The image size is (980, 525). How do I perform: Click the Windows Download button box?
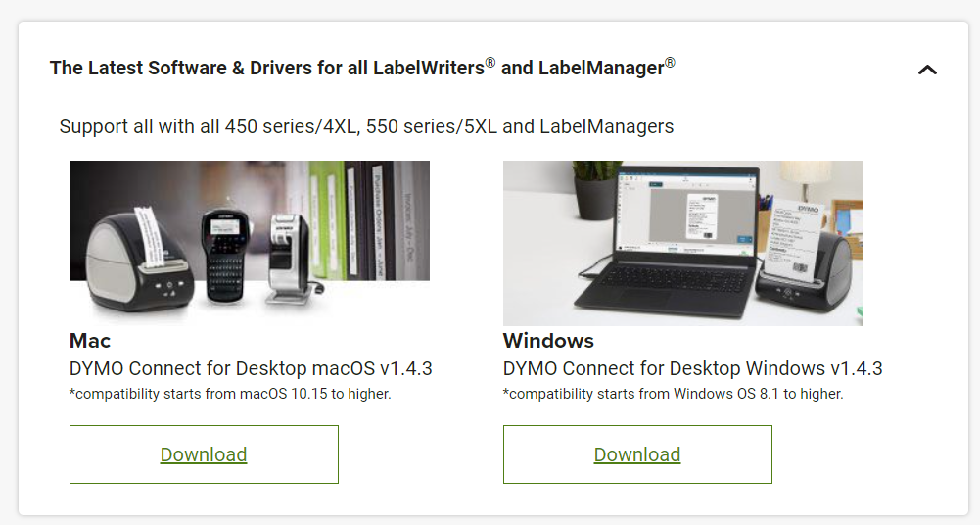pyautogui.click(x=637, y=454)
